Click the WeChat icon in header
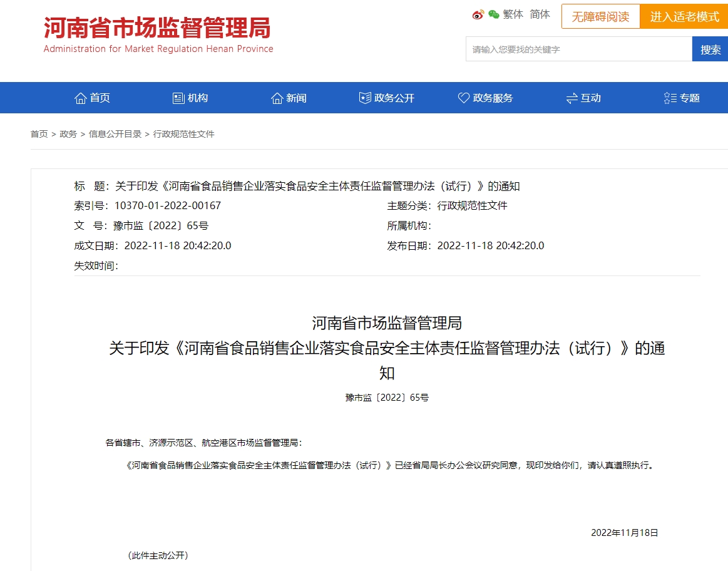728x571 pixels. [x=494, y=14]
